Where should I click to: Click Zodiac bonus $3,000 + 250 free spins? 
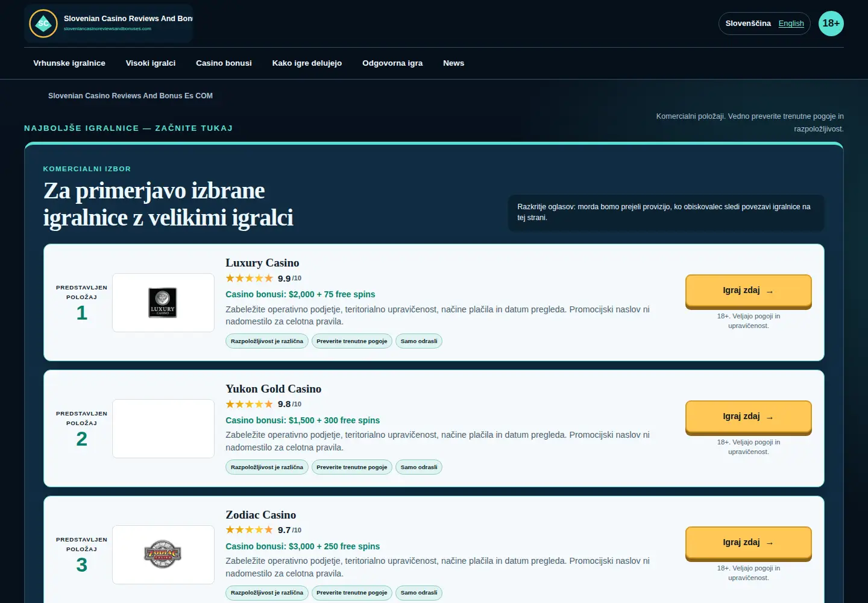pyautogui.click(x=303, y=546)
